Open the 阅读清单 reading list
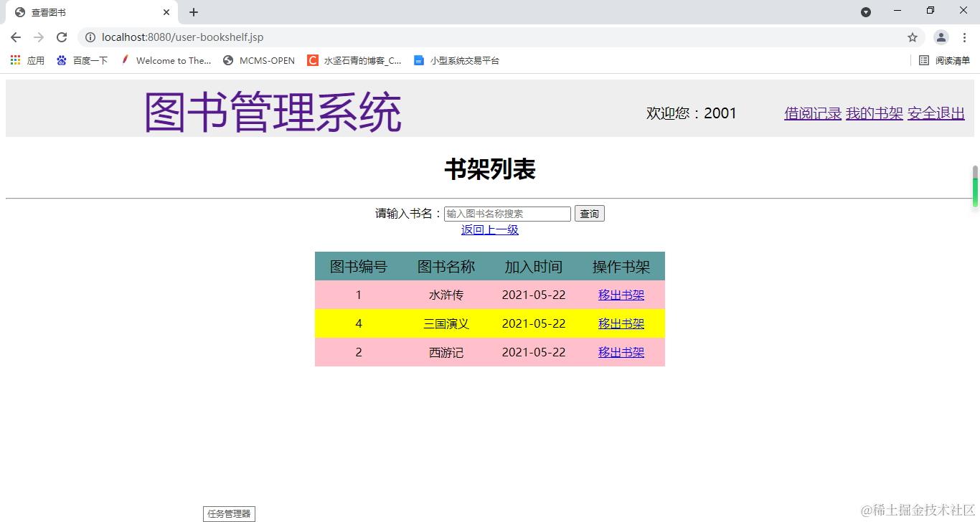980x522 pixels. [942, 60]
